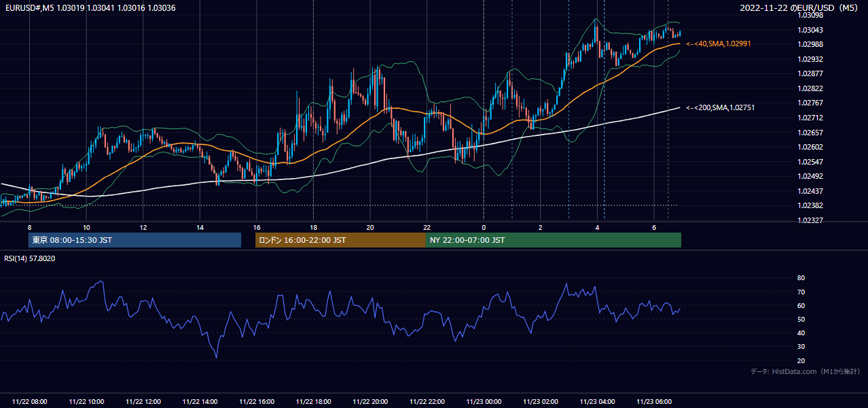The width and height of the screenshot is (868, 408).
Task: Click price axis value 1.03043
Action: coord(811,30)
